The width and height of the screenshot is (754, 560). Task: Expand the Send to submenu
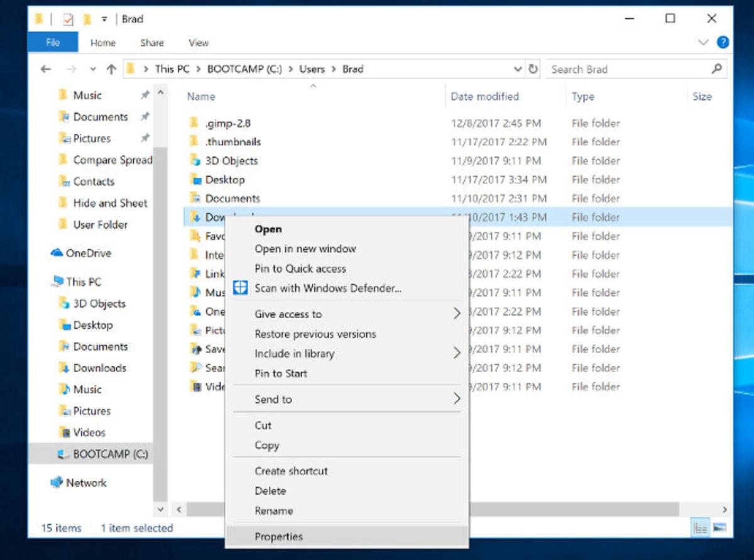(273, 399)
